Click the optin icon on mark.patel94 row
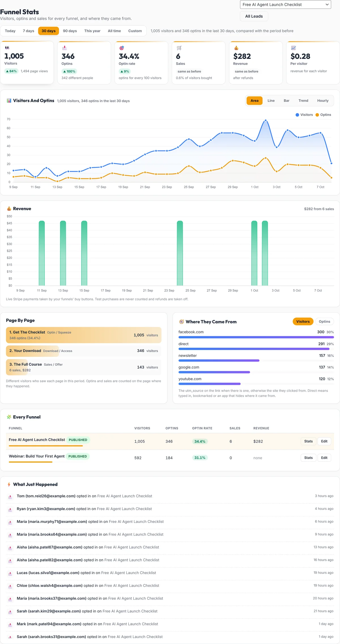Viewport: 340px width, 644px height. (10, 624)
